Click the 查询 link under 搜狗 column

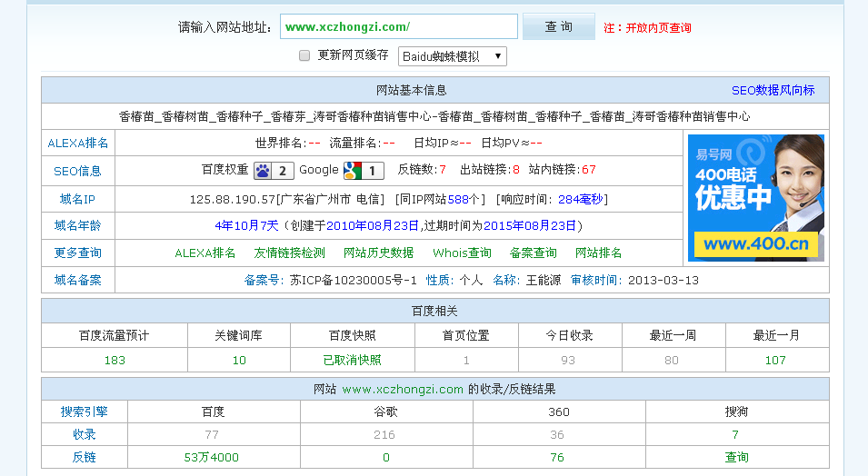pos(736,458)
